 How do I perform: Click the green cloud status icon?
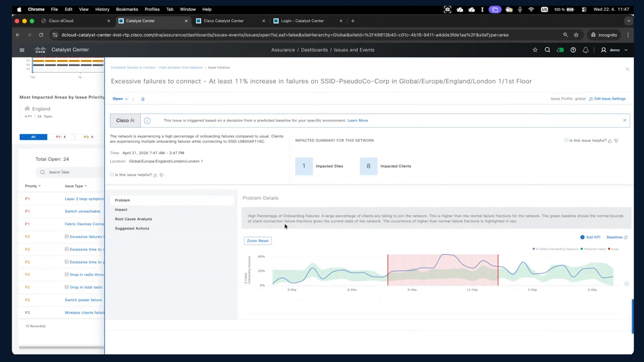coord(560,50)
